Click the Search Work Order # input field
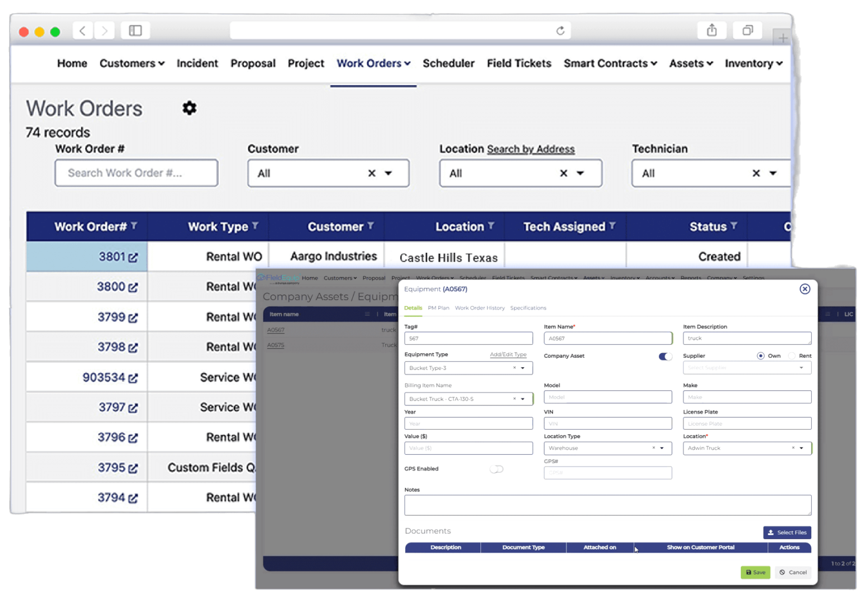Image resolution: width=863 pixels, height=616 pixels. [136, 173]
